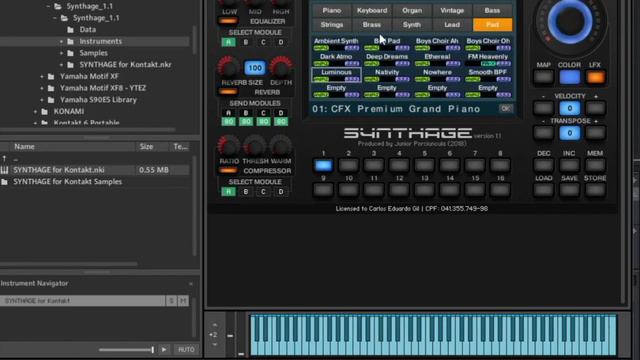
Task: Expand the Instruments folder
Action: click(61, 41)
